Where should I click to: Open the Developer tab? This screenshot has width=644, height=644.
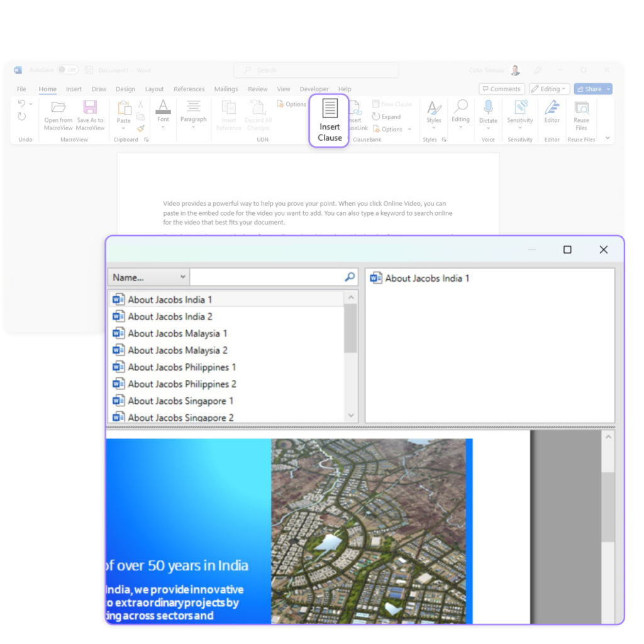tap(314, 89)
